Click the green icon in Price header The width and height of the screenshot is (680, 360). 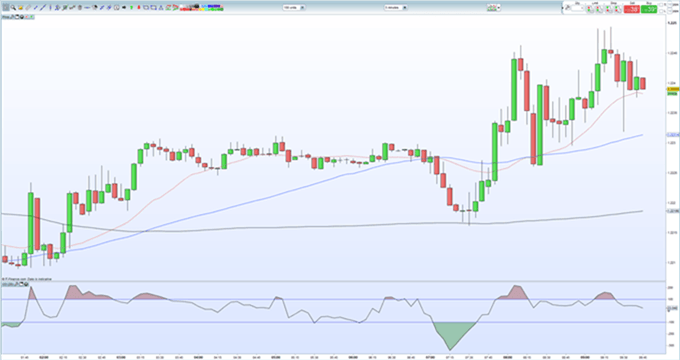point(31,17)
